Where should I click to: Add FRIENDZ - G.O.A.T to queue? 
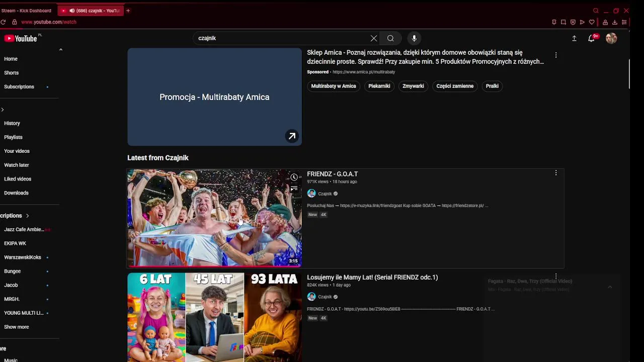click(x=294, y=189)
